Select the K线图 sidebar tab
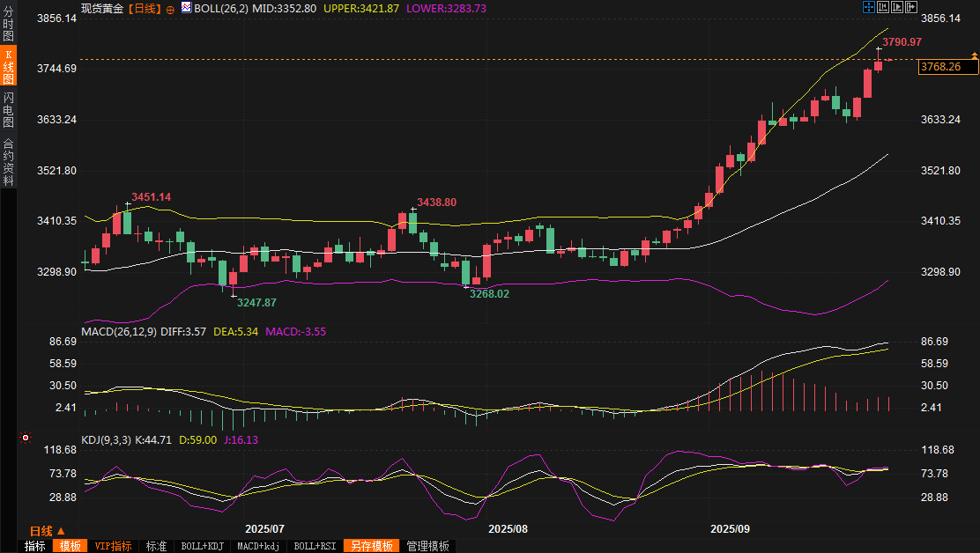Image resolution: width=980 pixels, height=553 pixels. [8, 65]
